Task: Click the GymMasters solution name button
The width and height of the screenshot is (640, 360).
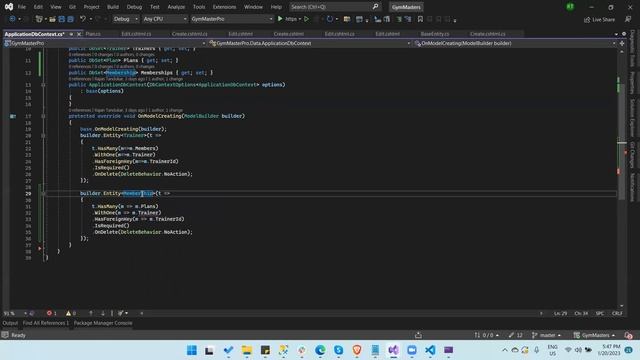Action: coord(406,7)
